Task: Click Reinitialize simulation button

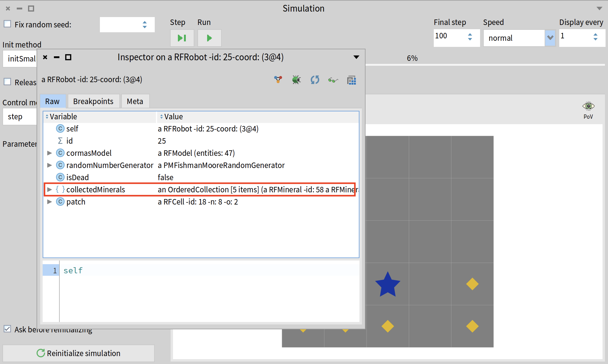Action: click(x=79, y=353)
